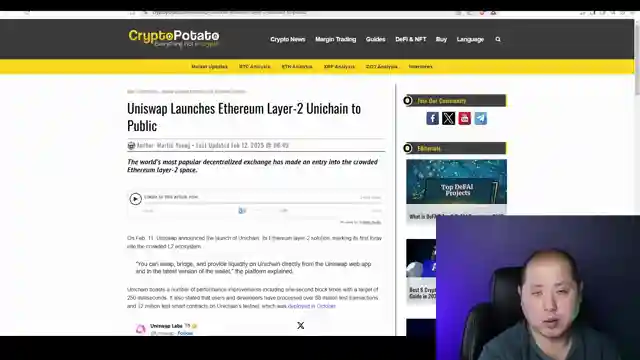Open the YouTube community icon
The image size is (640, 360).
pos(464,118)
